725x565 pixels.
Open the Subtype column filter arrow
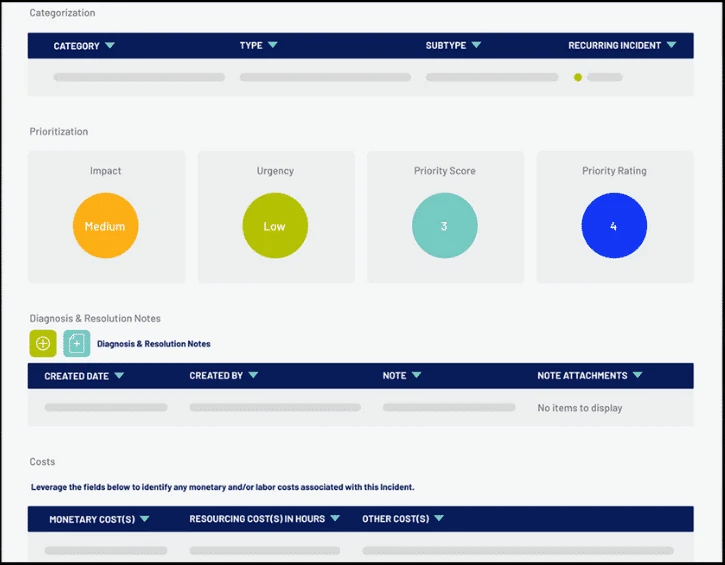(476, 45)
